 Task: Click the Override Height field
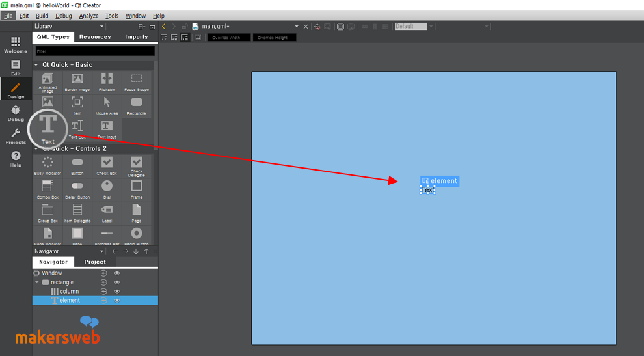pos(275,37)
